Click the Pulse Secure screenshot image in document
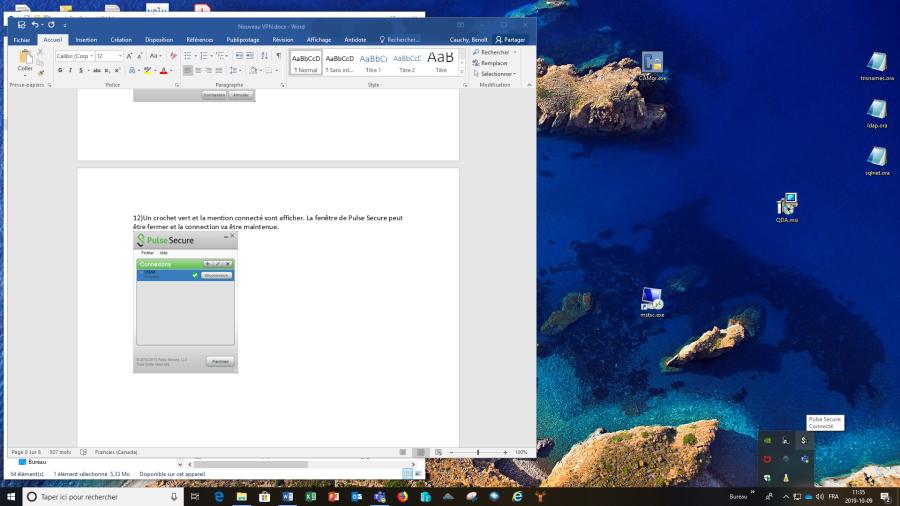The image size is (900, 506). coord(185,302)
